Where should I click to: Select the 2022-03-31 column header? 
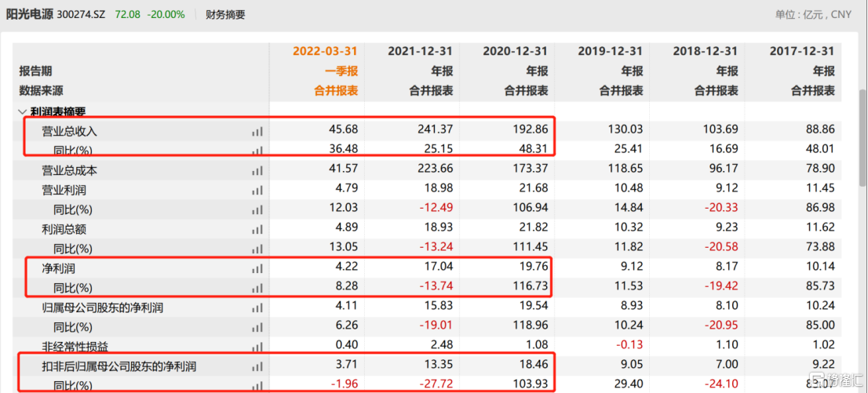tap(326, 52)
